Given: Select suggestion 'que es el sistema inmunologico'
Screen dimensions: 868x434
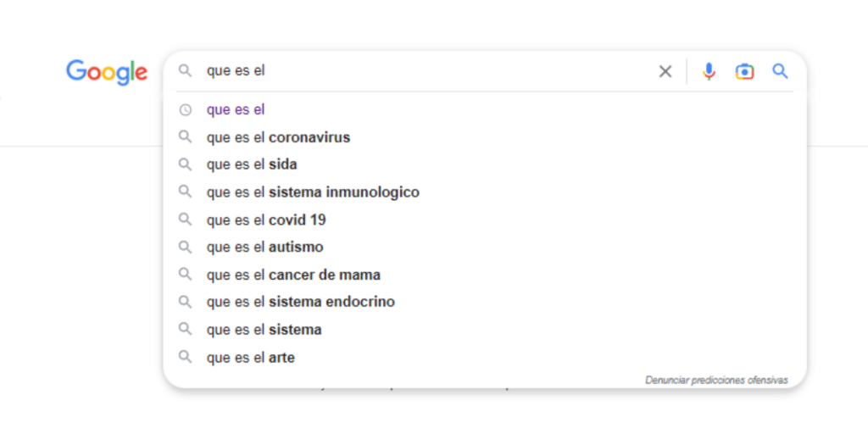Looking at the screenshot, I should pos(484,192).
